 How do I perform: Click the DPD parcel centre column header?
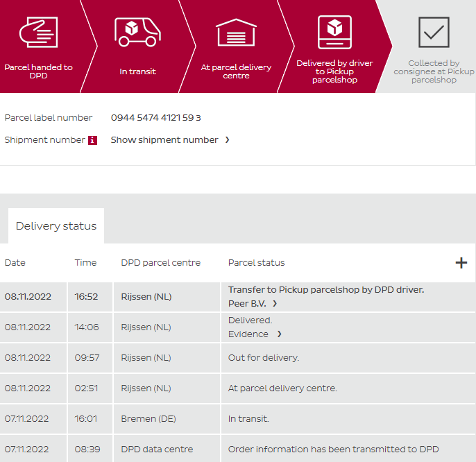[160, 263]
